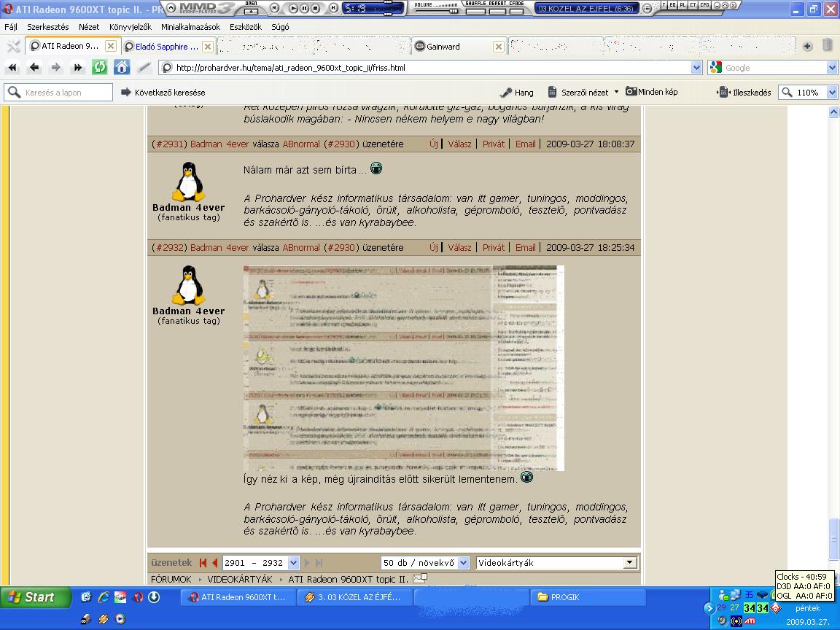
Task: Click Új link on message #2932
Action: pos(433,247)
